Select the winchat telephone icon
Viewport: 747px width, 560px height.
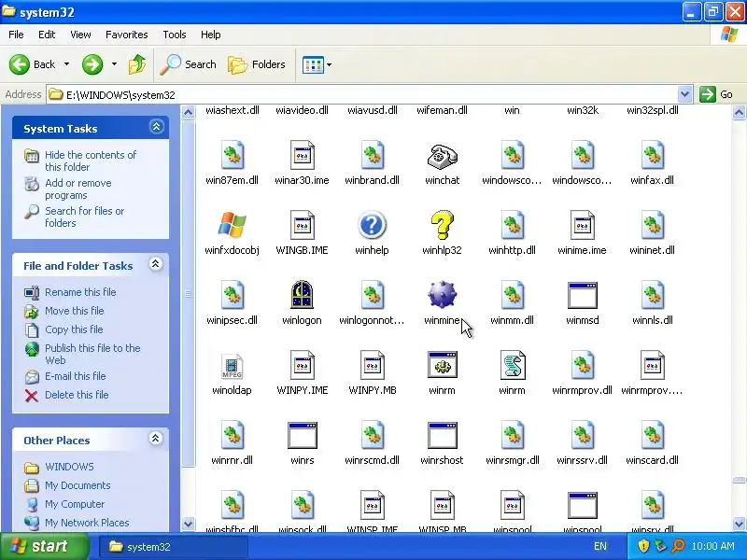click(442, 155)
